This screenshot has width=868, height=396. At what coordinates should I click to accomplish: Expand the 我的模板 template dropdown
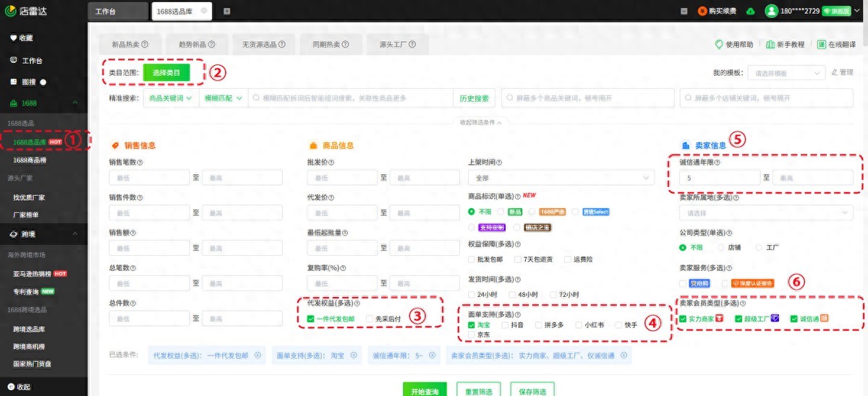[786, 73]
